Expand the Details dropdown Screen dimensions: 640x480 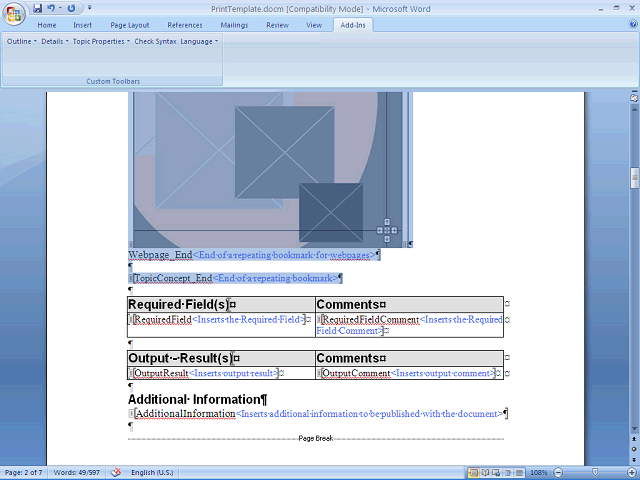[x=55, y=41]
